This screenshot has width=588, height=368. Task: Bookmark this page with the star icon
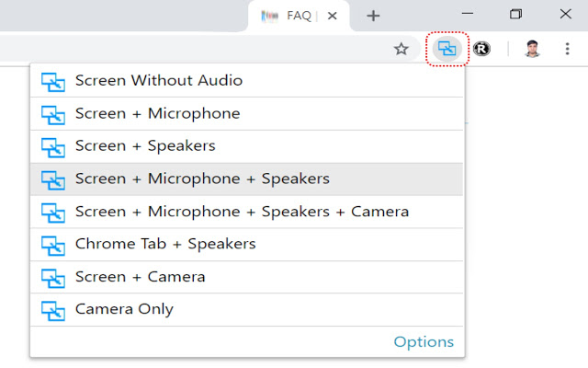pos(401,49)
